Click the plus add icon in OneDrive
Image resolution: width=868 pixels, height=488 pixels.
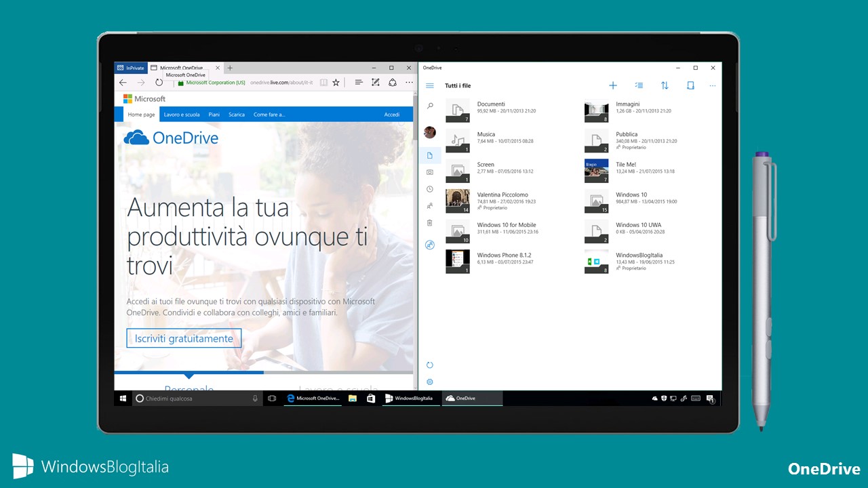point(612,85)
